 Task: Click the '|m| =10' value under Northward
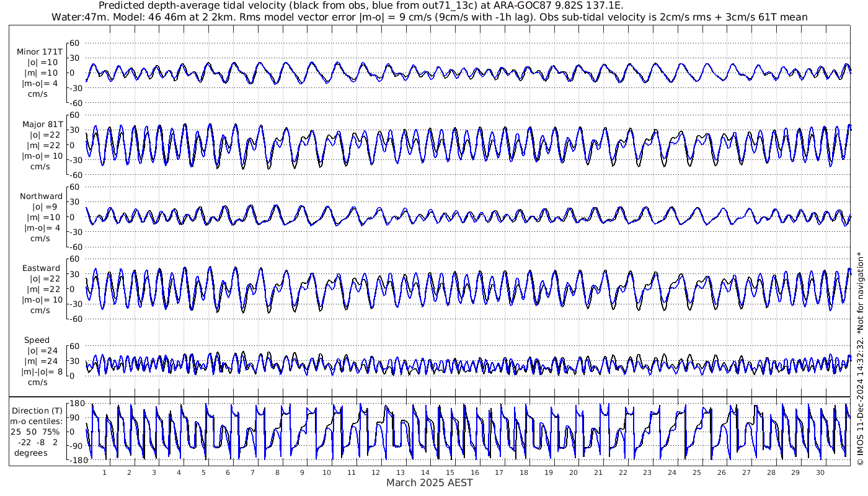[42, 218]
